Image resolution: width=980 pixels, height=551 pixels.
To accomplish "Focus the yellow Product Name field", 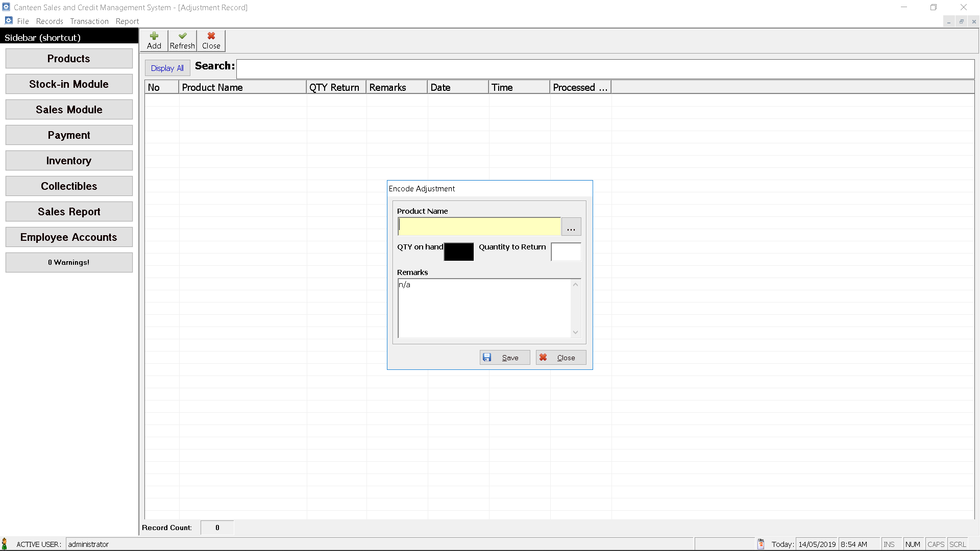I will tap(479, 226).
